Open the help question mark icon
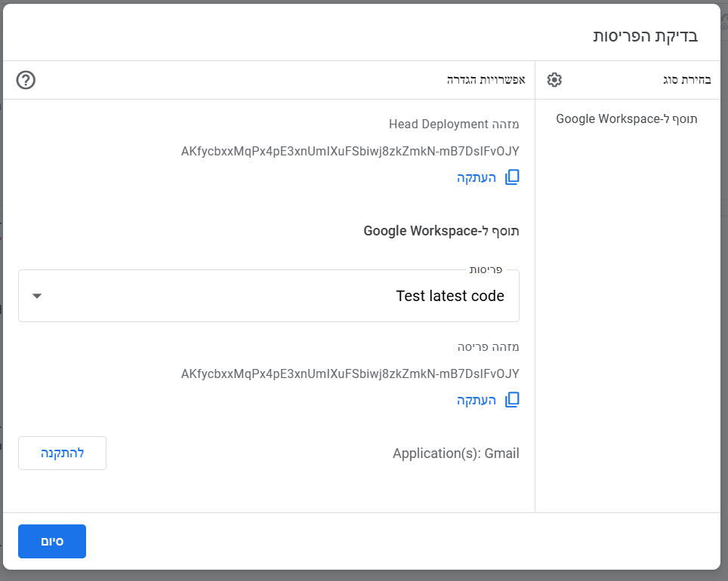 26,80
